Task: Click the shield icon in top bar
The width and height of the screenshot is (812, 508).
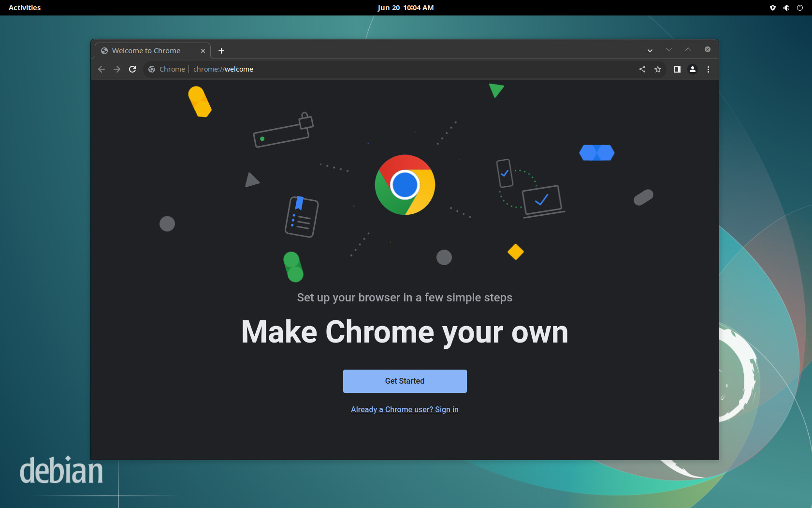Action: pyautogui.click(x=773, y=8)
